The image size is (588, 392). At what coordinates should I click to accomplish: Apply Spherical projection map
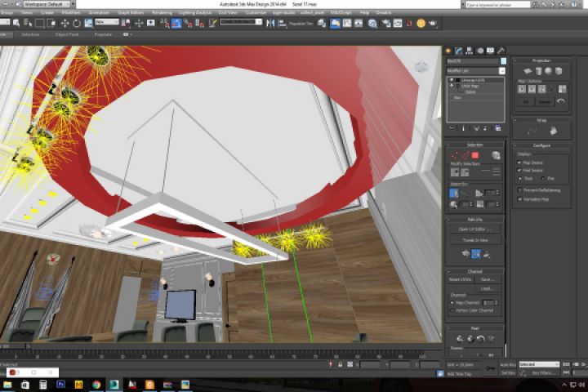coord(548,71)
